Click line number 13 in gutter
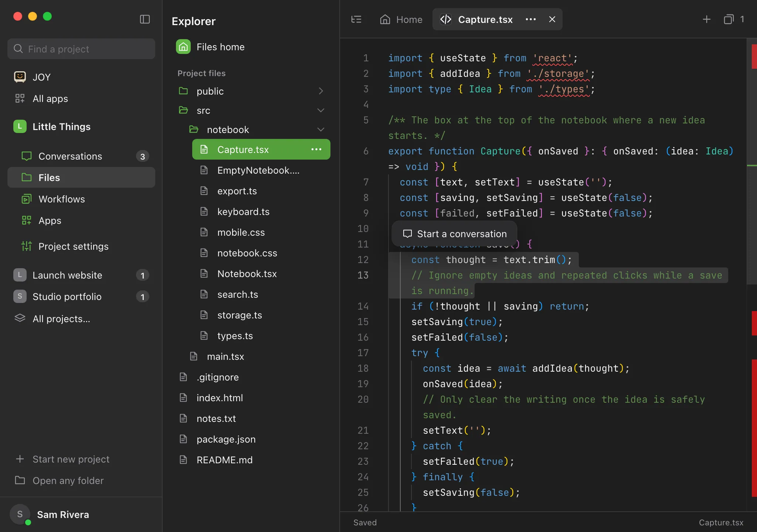 point(363,275)
